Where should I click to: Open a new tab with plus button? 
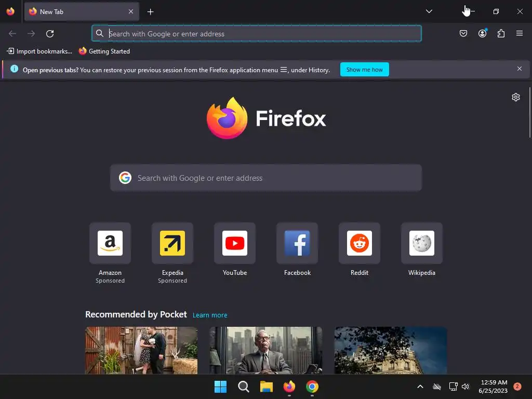click(x=150, y=12)
